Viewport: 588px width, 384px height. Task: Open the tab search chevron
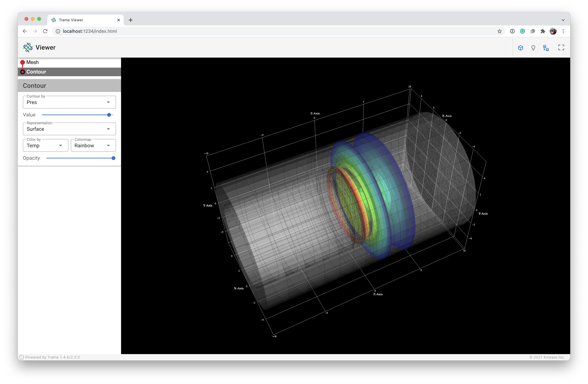pos(563,20)
